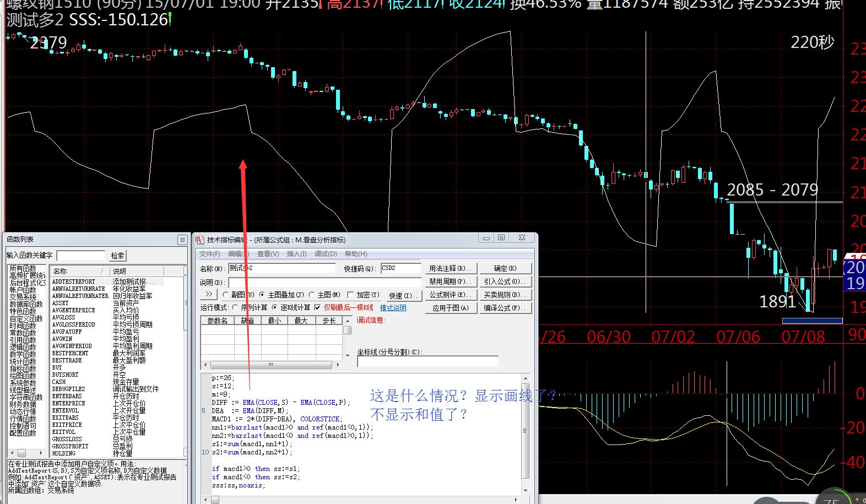Open the 模式说明 link
This screenshot has height=504, width=866.
click(393, 308)
